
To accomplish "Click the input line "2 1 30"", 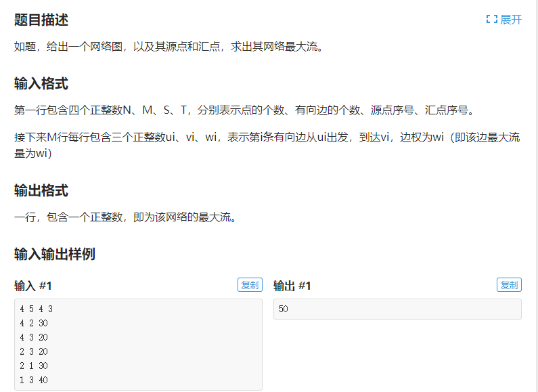I will (x=34, y=366).
